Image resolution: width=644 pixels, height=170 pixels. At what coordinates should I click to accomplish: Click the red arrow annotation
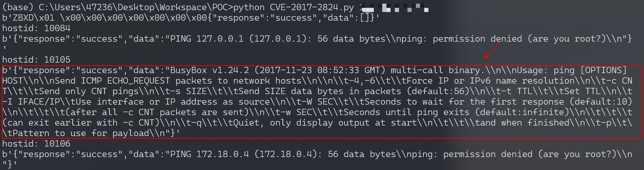coord(492,50)
